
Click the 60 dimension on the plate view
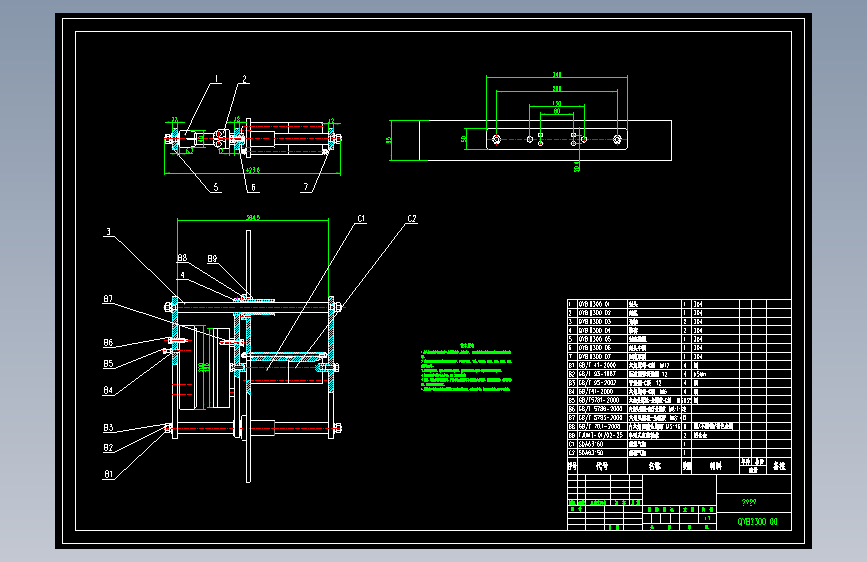pos(557,111)
